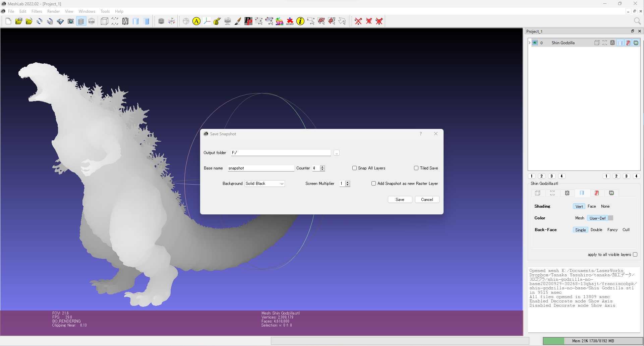Toggle the Show Layer Dialog toolbar icon
The image size is (644, 346).
click(x=81, y=21)
